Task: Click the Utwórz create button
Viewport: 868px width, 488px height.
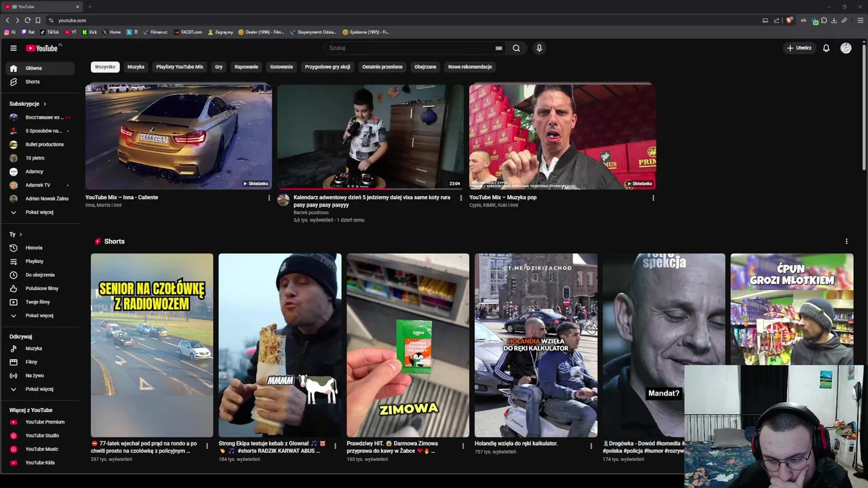Action: pos(799,48)
